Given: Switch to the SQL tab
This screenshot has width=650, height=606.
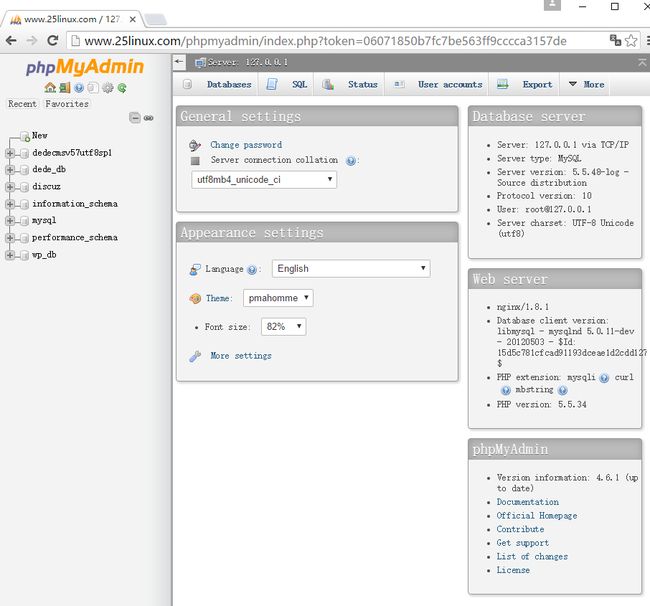Looking at the screenshot, I should coord(287,85).
